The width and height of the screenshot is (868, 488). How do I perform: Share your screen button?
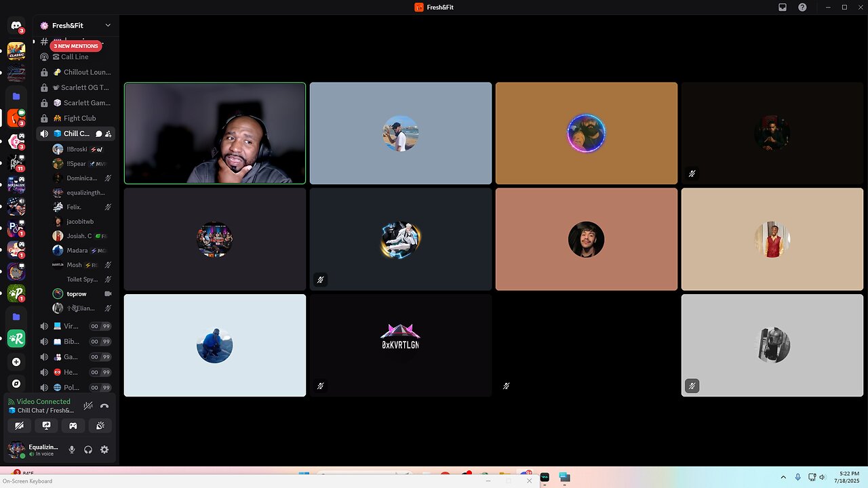click(46, 426)
